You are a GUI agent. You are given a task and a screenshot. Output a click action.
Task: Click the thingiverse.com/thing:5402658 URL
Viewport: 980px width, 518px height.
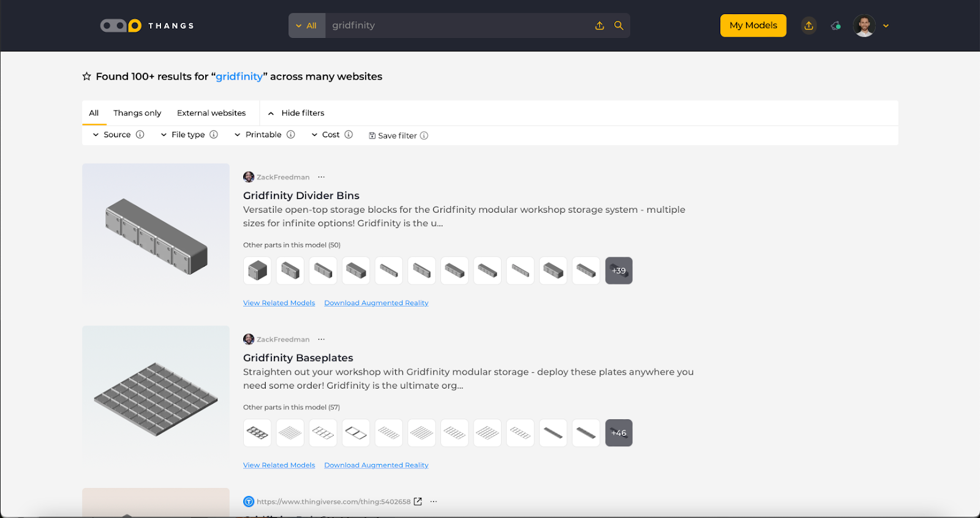tap(334, 501)
